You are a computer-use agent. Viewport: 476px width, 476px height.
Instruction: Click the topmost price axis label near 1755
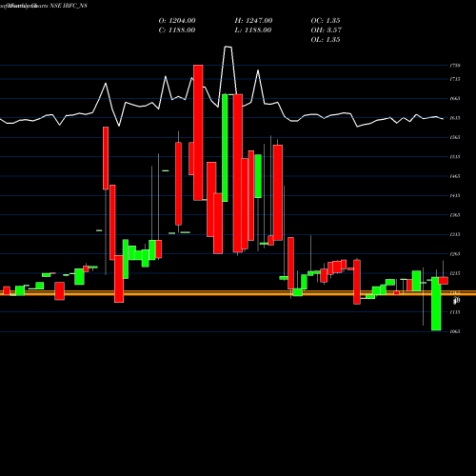point(455,66)
